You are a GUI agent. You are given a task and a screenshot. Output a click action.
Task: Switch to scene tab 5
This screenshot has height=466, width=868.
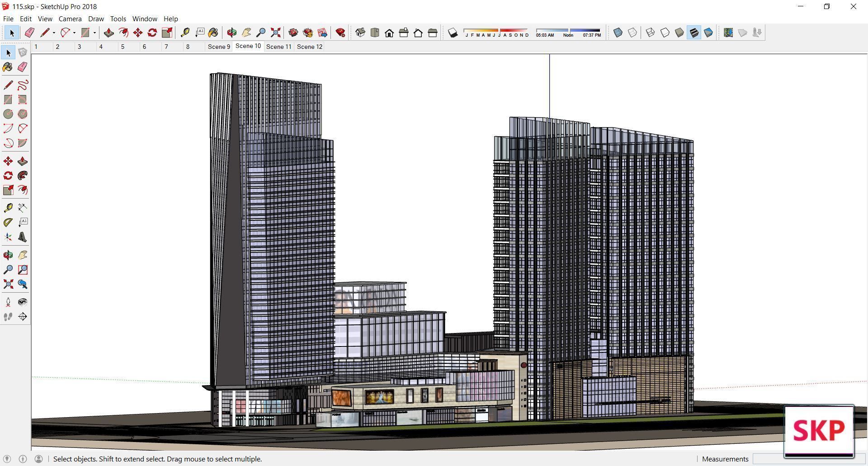click(x=123, y=47)
